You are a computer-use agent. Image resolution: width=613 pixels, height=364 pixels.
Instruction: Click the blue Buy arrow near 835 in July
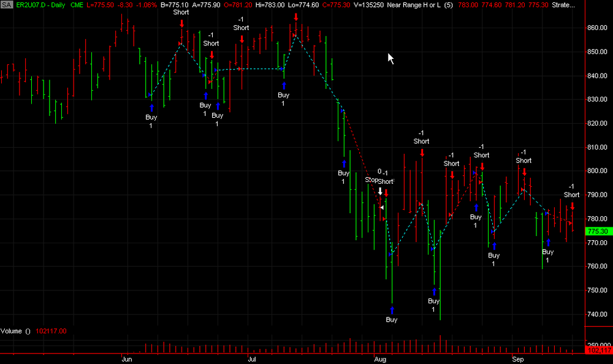[x=284, y=86]
